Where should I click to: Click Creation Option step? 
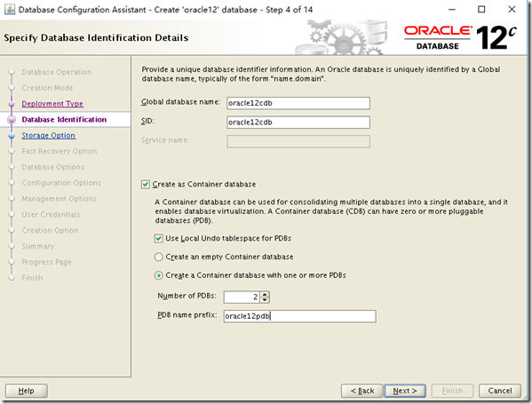[x=50, y=230]
